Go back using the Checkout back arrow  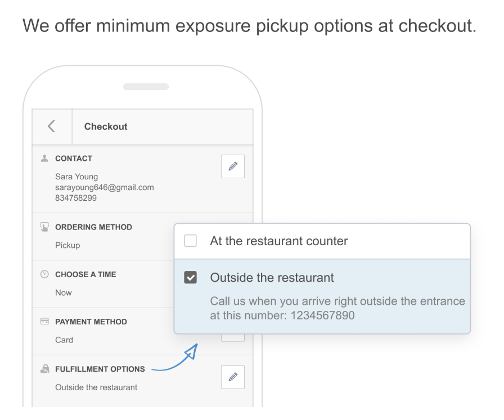click(51, 127)
